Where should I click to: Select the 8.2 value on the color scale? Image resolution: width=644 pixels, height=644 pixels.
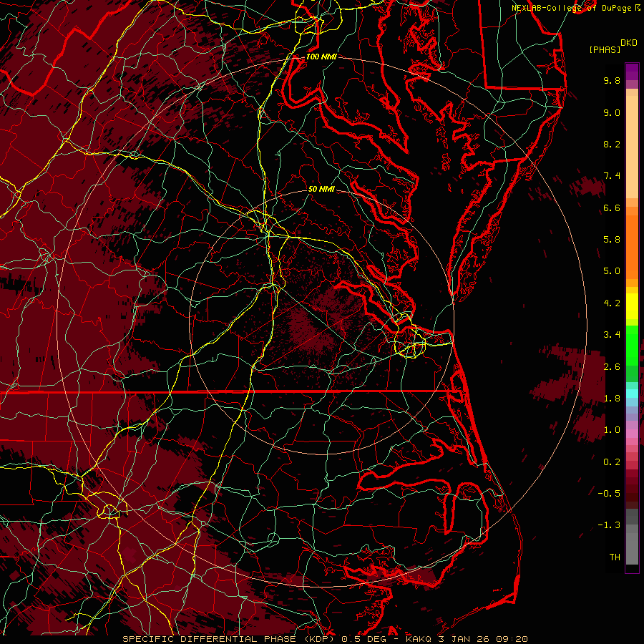(x=612, y=144)
